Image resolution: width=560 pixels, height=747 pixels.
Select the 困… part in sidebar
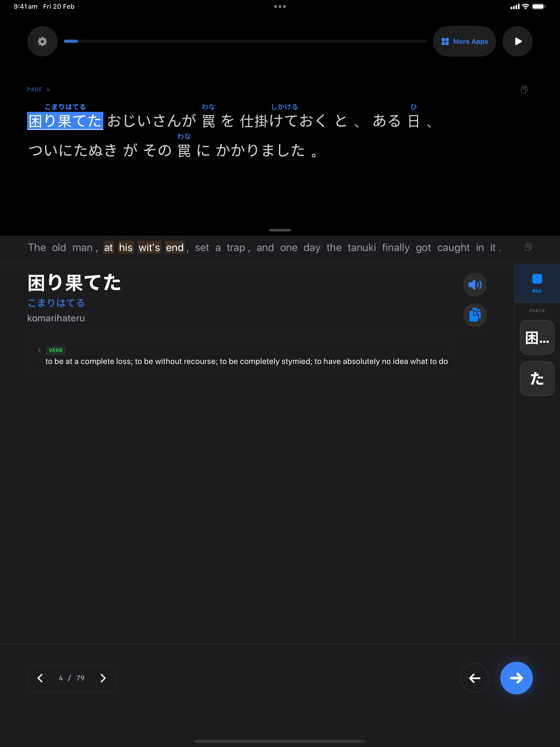537,337
